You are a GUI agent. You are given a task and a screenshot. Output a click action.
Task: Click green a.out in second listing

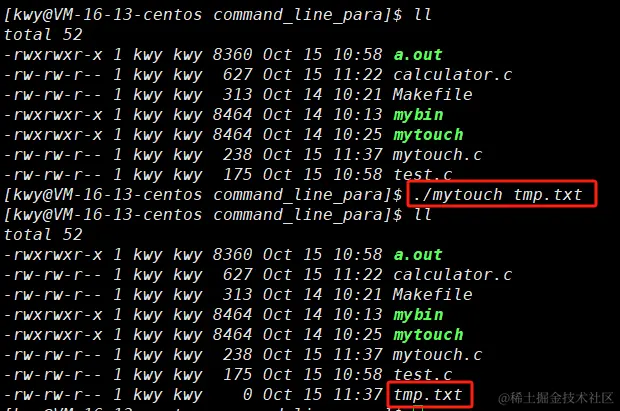418,255
